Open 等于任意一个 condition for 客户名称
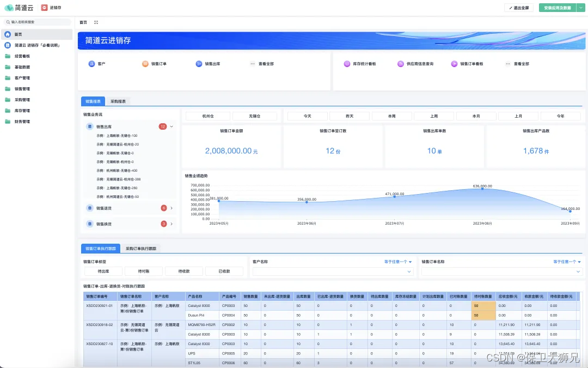 pos(398,262)
